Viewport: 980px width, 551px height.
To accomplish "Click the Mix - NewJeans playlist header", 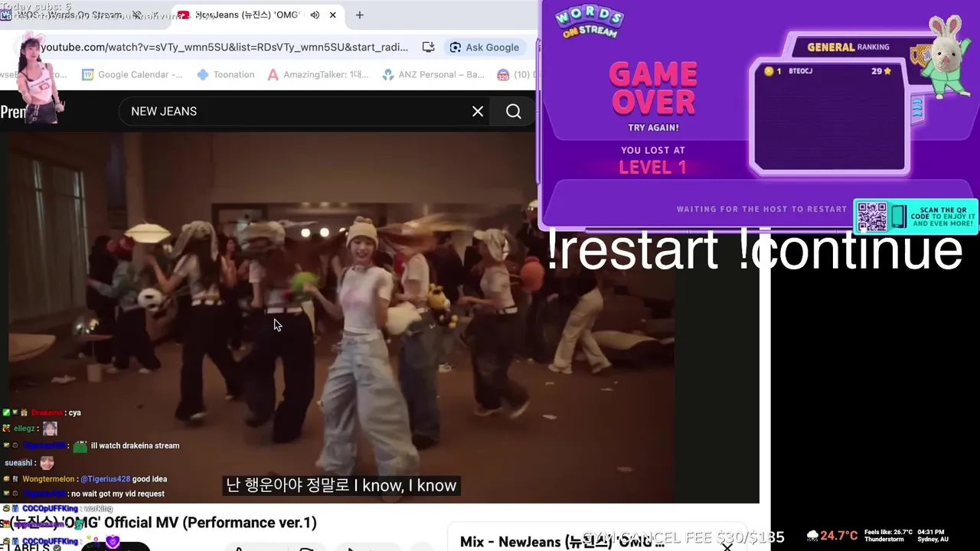I will (562, 542).
